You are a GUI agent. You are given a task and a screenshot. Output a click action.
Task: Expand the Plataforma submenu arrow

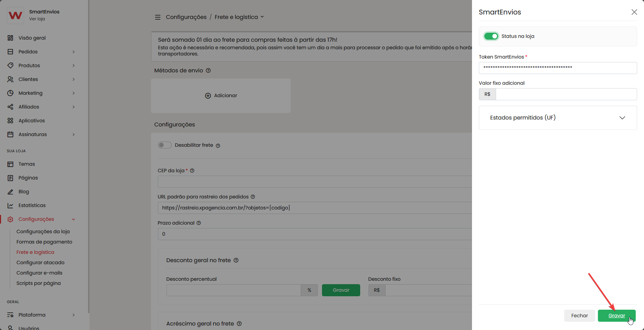[74, 315]
